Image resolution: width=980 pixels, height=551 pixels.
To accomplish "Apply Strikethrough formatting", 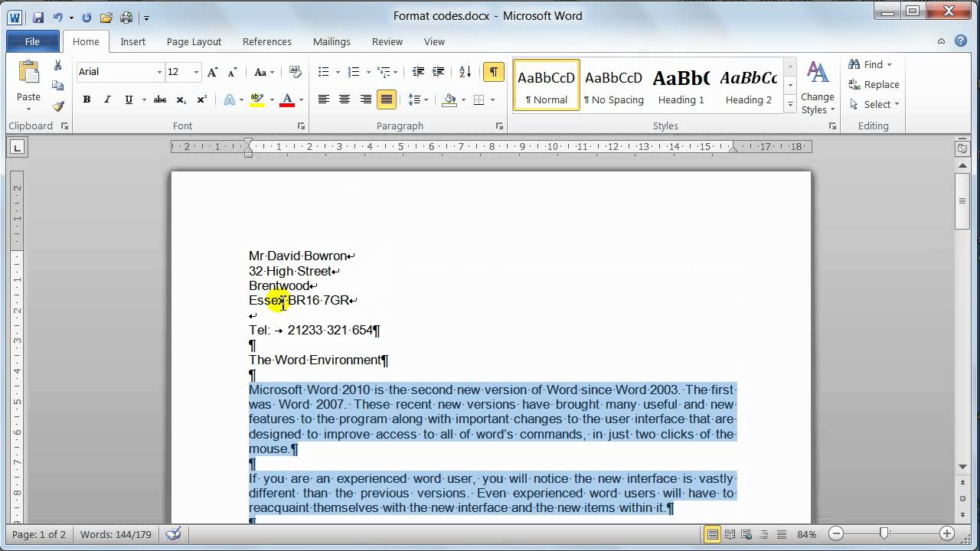I will [x=159, y=99].
